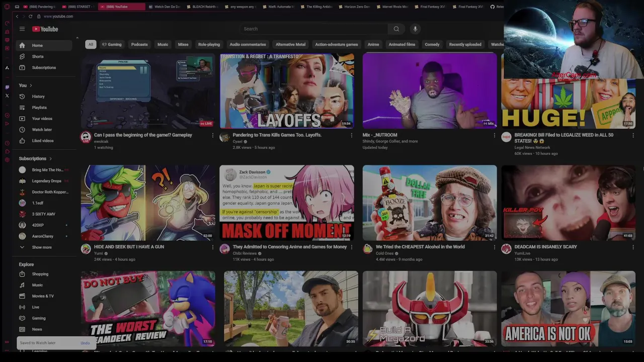Open Subscriptions in the upper sidebar

click(44, 68)
